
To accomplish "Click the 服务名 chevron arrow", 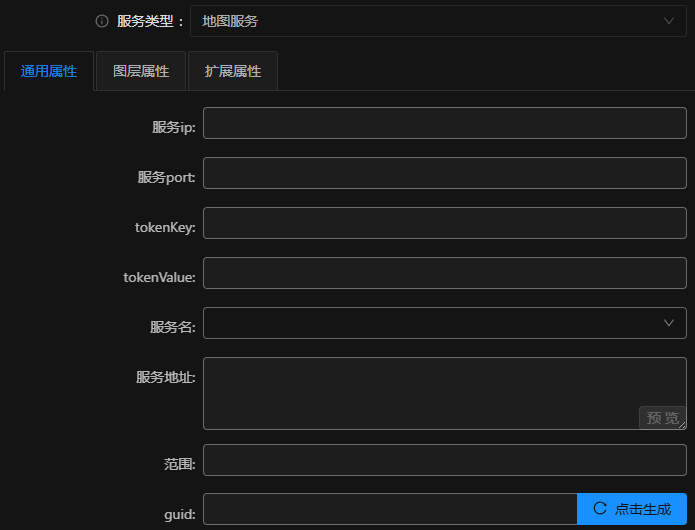I will (669, 323).
